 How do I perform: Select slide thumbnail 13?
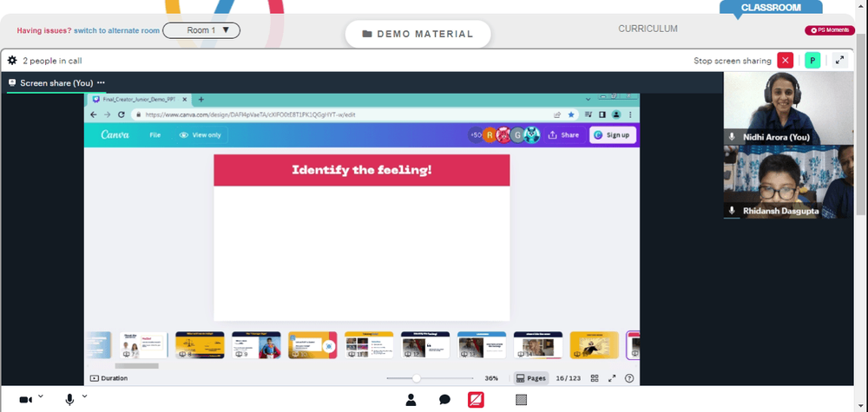(482, 345)
